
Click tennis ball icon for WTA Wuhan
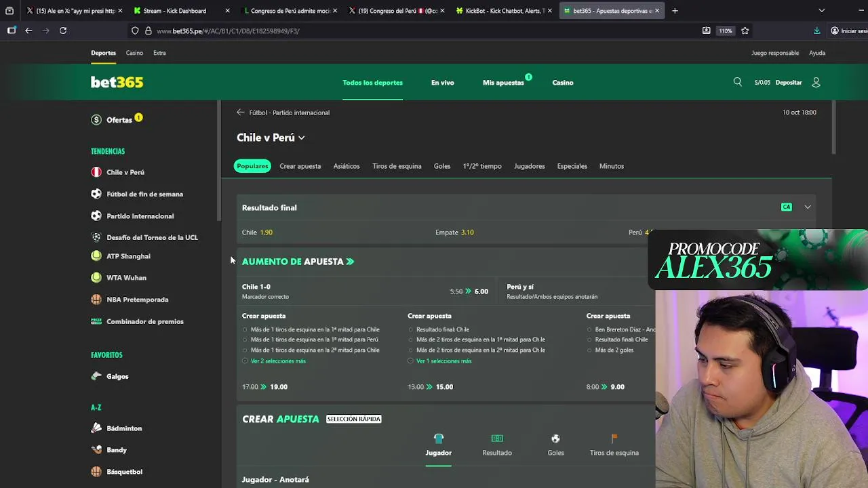[x=96, y=277]
